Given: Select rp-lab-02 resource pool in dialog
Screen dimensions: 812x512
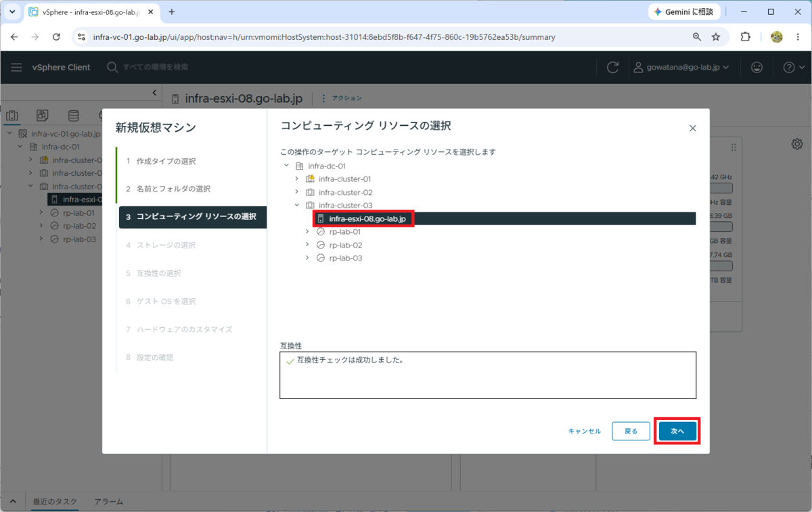Looking at the screenshot, I should click(346, 245).
